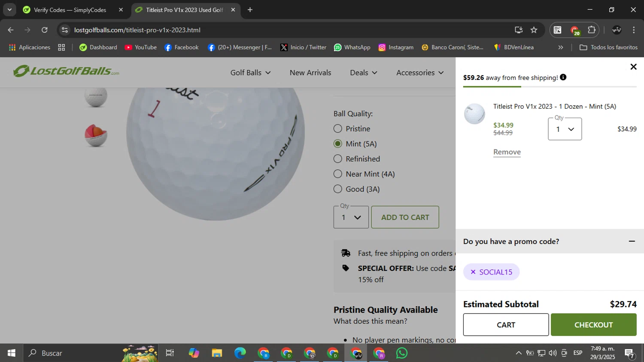
Task: Click the cart item ball thumbnail
Action: click(x=474, y=114)
